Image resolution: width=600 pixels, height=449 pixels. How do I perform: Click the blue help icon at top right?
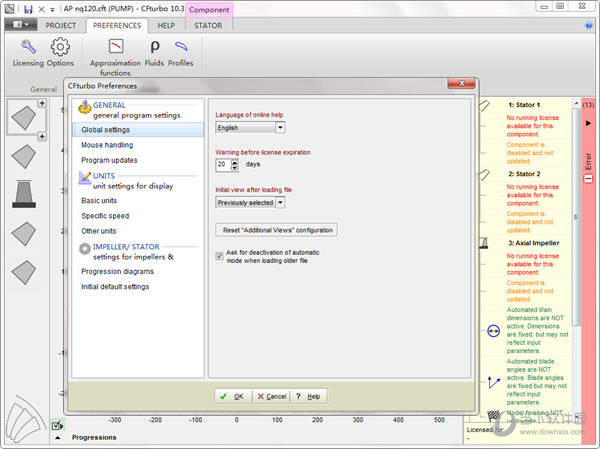point(589,26)
